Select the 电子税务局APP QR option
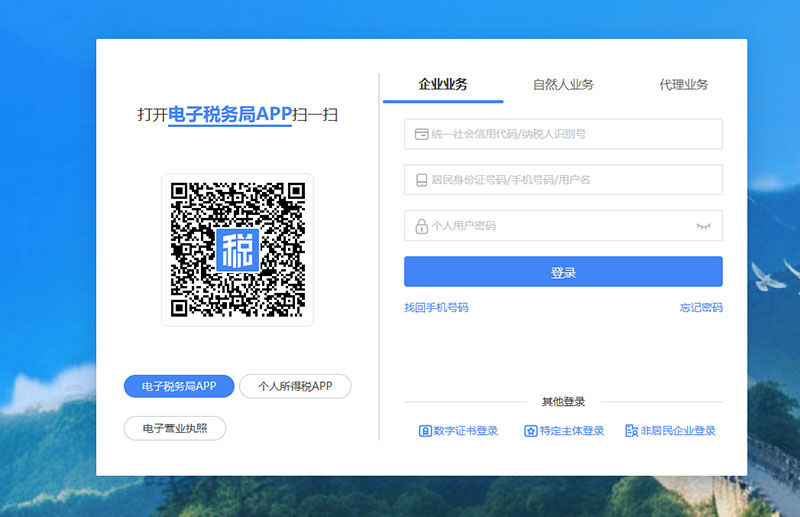Screen dimensions: 800x517 click(x=179, y=386)
